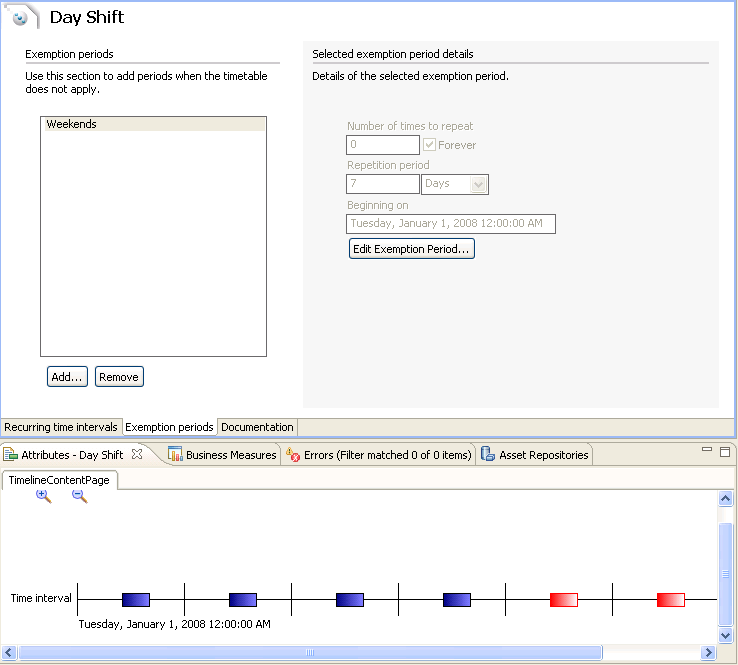Open the Days repetition unit dropdown
738x665 pixels.
[x=478, y=184]
